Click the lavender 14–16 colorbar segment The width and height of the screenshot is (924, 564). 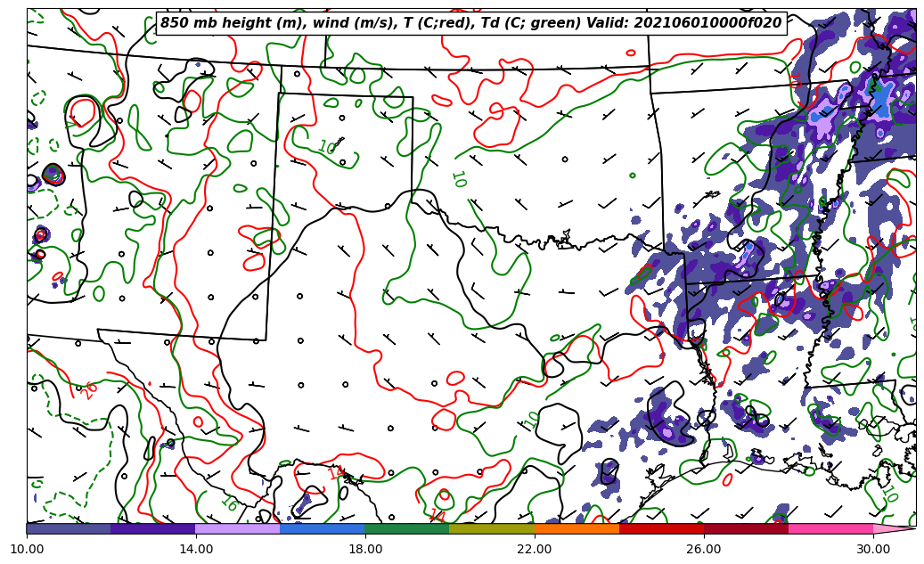pos(238,528)
